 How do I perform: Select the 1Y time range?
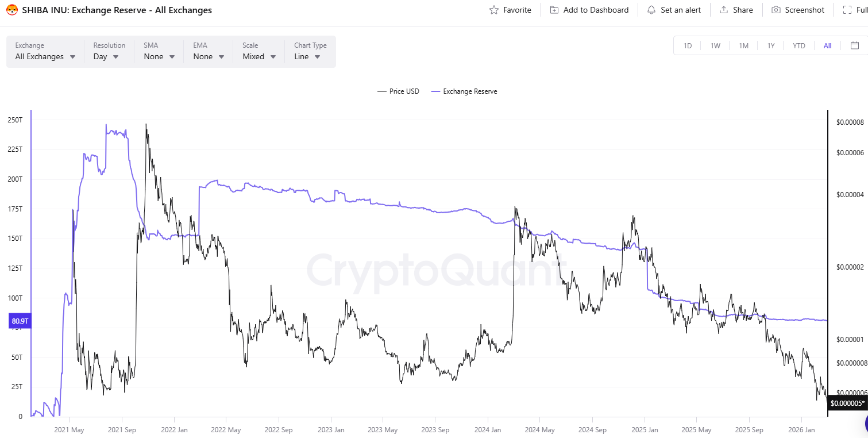click(771, 45)
